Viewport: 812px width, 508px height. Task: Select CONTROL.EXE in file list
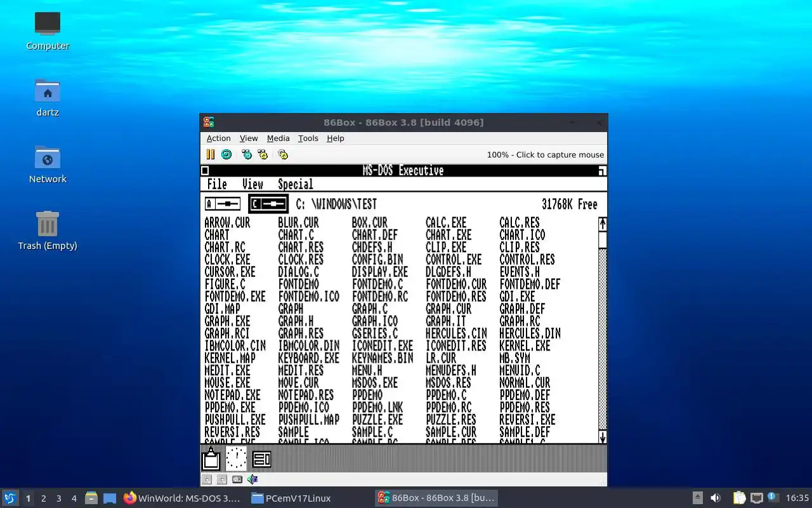[454, 260]
